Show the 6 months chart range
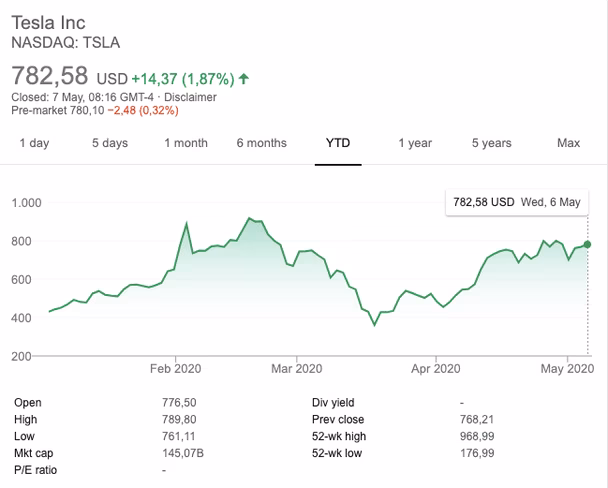Screen dimensions: 608x488 tap(262, 143)
